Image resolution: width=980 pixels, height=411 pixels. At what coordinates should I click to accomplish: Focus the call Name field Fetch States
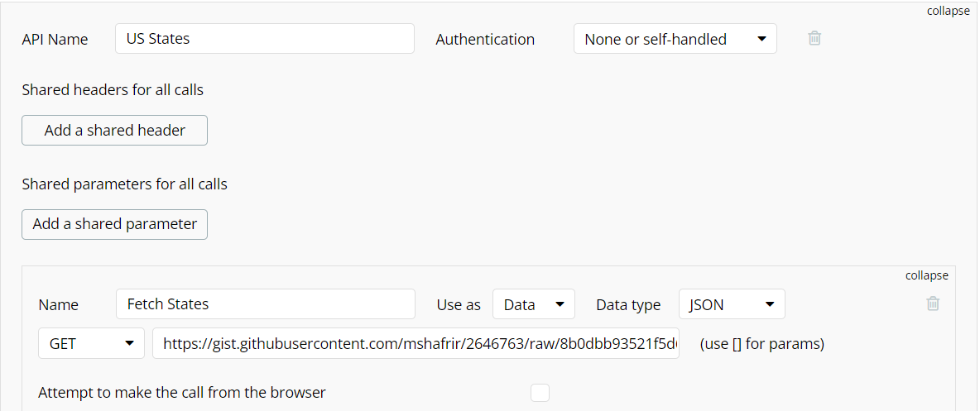pyautogui.click(x=266, y=304)
